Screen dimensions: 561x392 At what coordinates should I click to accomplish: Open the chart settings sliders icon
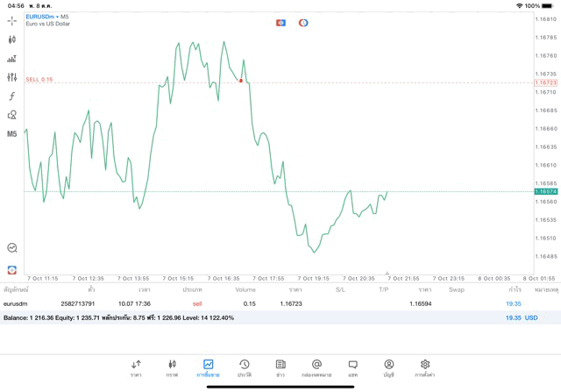pos(12,78)
